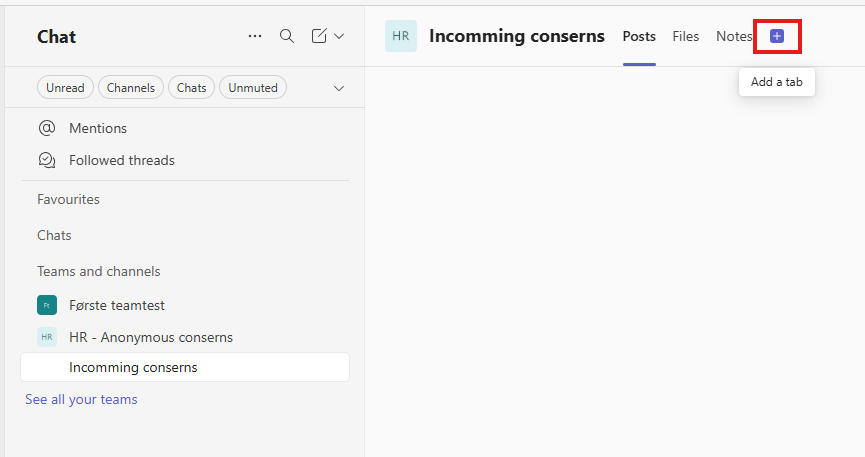This screenshot has height=457, width=865.
Task: Open the dropdown arrow beside compose icon
Action: pos(339,36)
